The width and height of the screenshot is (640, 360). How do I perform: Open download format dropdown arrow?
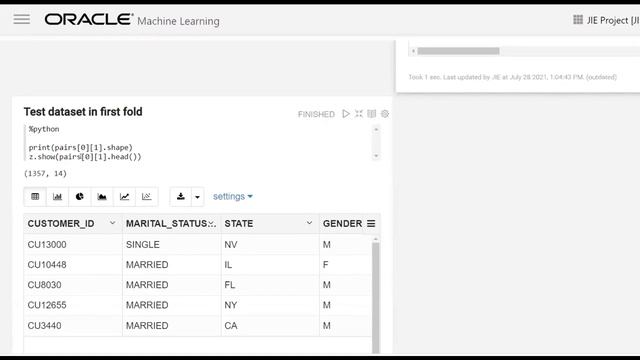click(x=197, y=197)
